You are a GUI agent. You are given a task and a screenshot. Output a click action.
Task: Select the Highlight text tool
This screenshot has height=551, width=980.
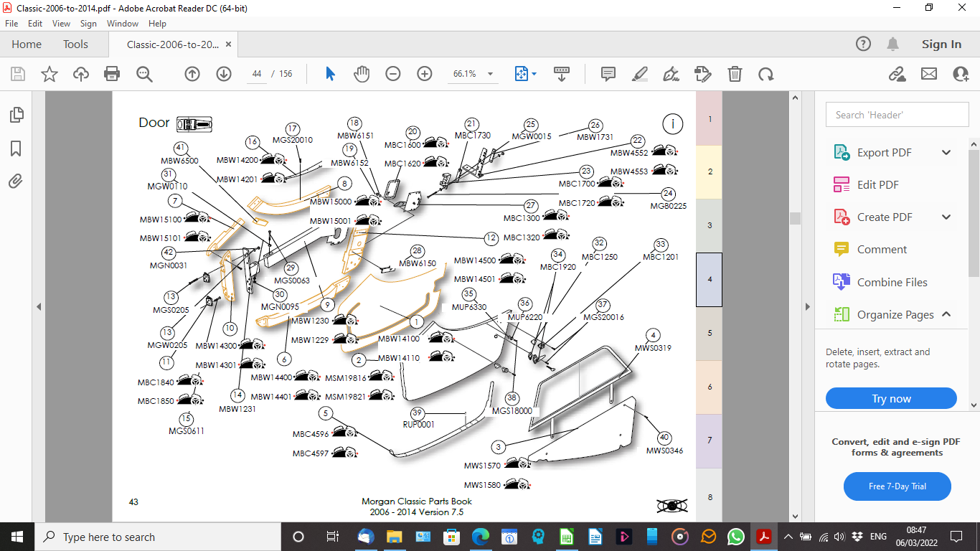(640, 74)
